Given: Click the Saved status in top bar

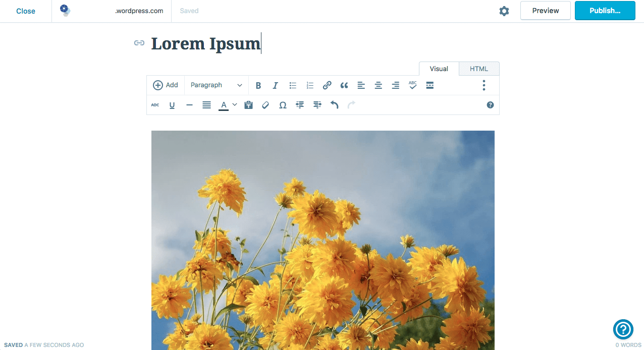Looking at the screenshot, I should point(189,11).
